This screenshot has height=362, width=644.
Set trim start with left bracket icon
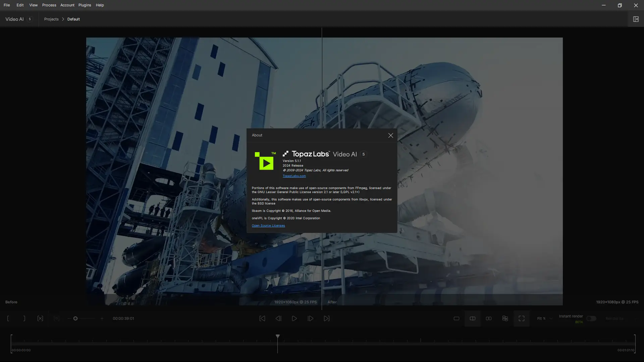(8, 318)
